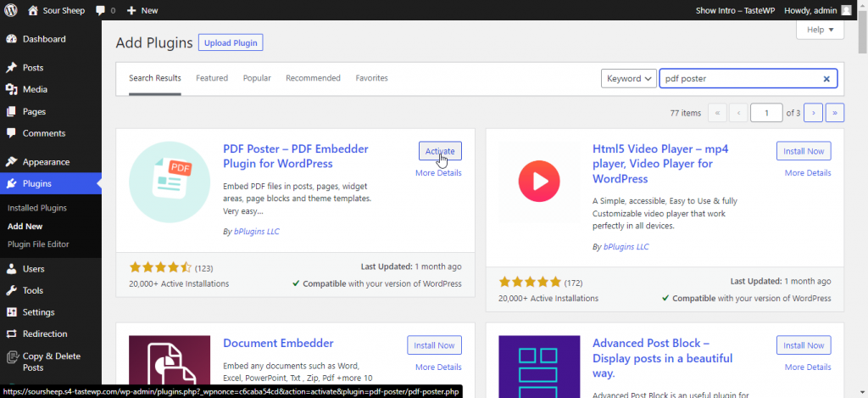Switch to the Recommended tab
Image resolution: width=868 pixels, height=398 pixels.
click(314, 78)
